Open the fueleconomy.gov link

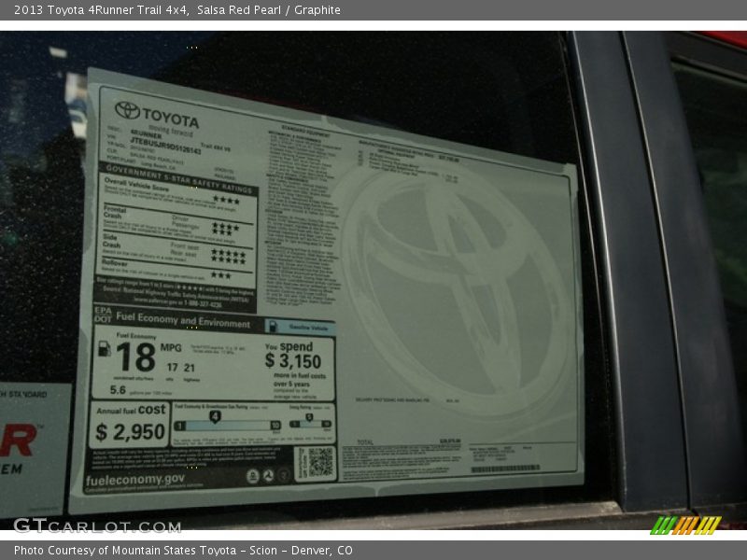click(135, 479)
